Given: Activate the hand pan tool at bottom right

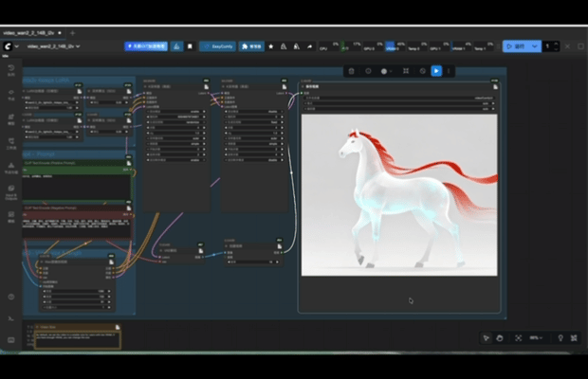Looking at the screenshot, I should coord(500,337).
